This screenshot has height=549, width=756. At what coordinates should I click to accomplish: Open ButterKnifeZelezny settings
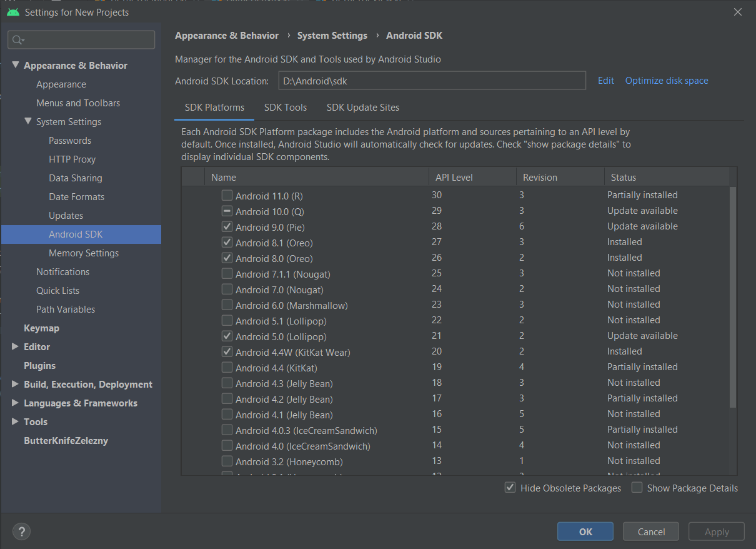pyautogui.click(x=66, y=441)
